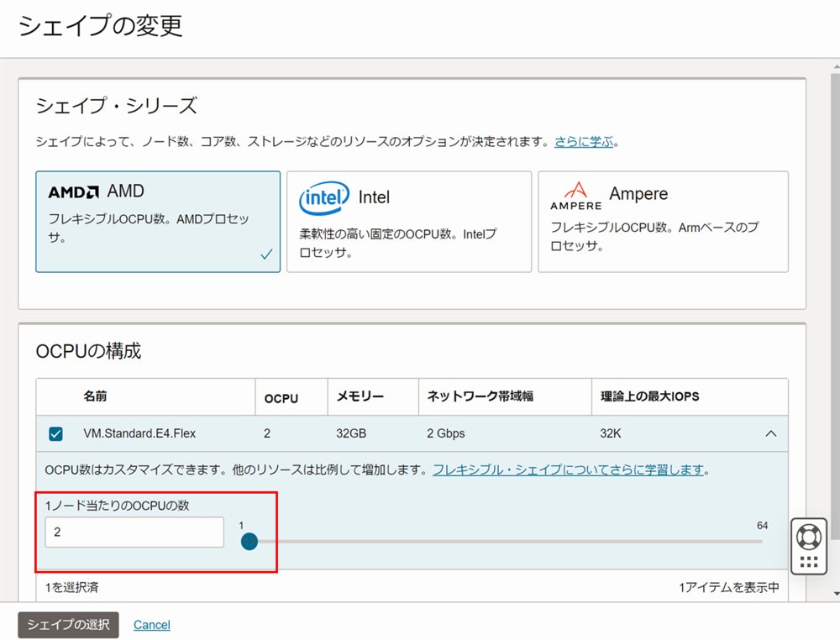Select the Intel shape series card
The width and height of the screenshot is (840, 640).
409,222
